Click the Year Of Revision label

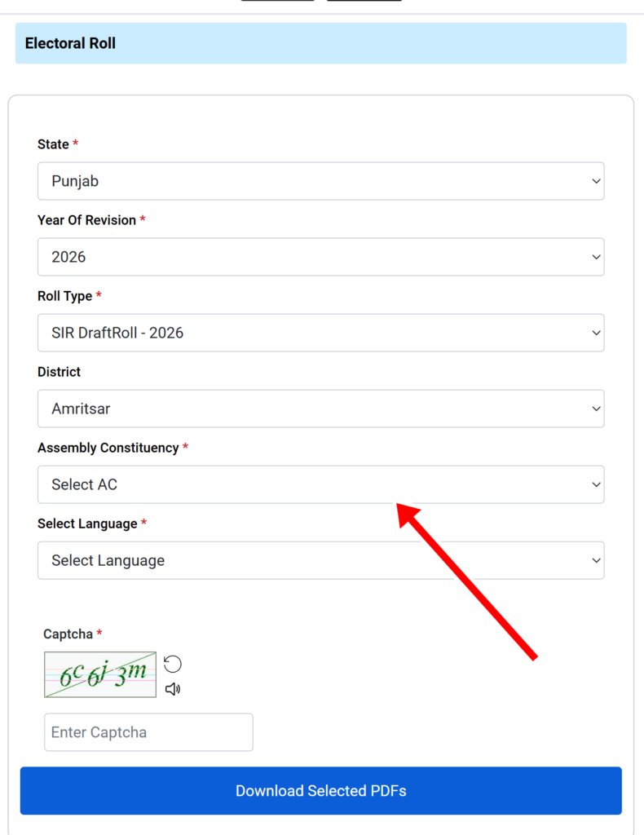86,220
